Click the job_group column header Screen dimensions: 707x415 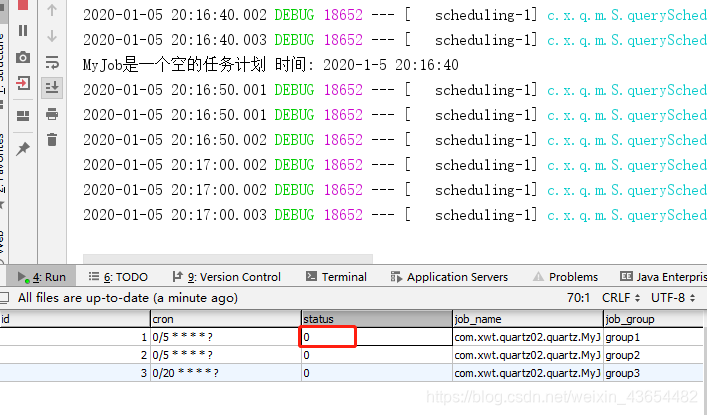(653, 319)
